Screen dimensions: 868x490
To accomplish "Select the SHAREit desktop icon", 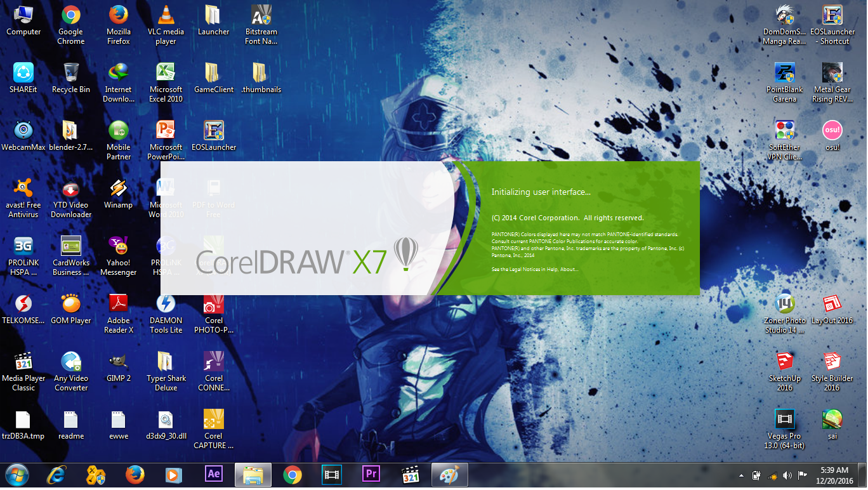I will pyautogui.click(x=23, y=79).
